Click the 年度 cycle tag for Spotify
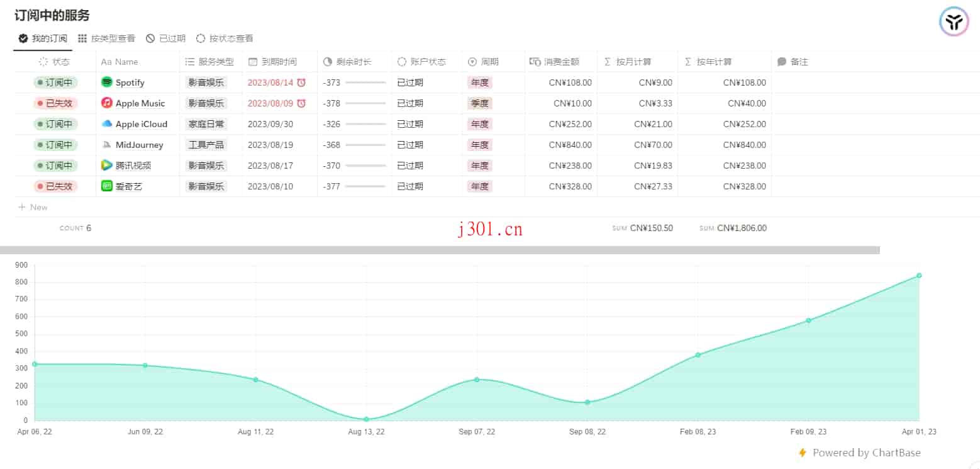 coord(480,82)
